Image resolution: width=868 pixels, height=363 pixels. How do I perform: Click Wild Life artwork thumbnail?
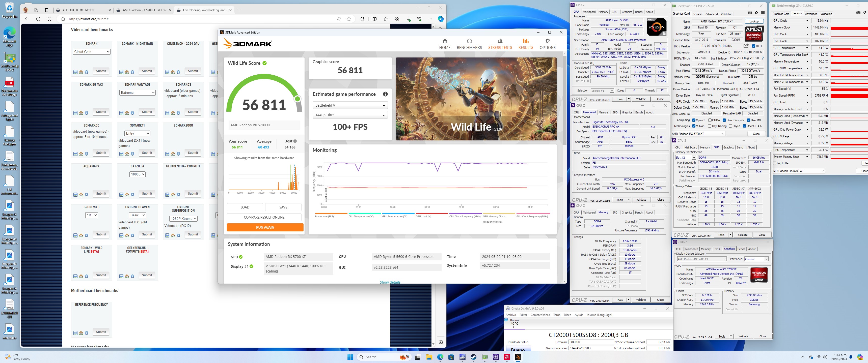click(476, 99)
